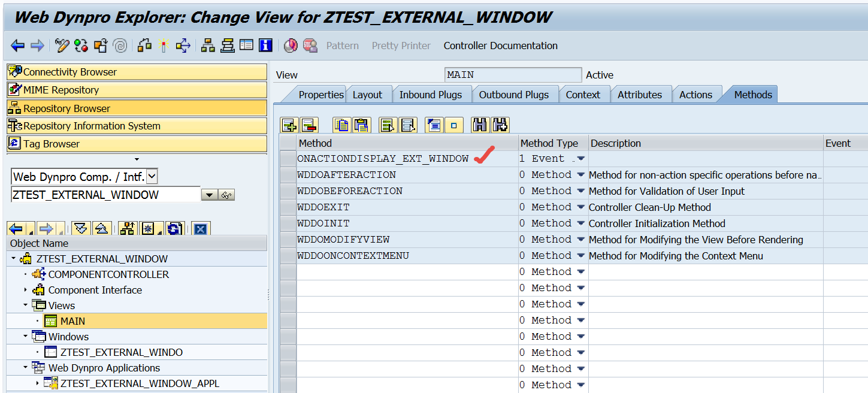The width and height of the screenshot is (868, 393).
Task: Click the Superordinate Object List icon
Action: coord(128,228)
